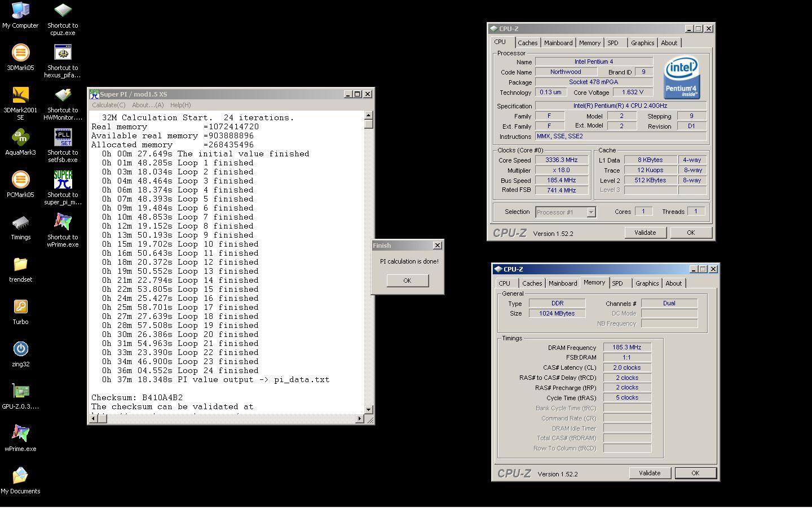Click OK in upper CPU-Z window
812x508 pixels.
(x=691, y=233)
